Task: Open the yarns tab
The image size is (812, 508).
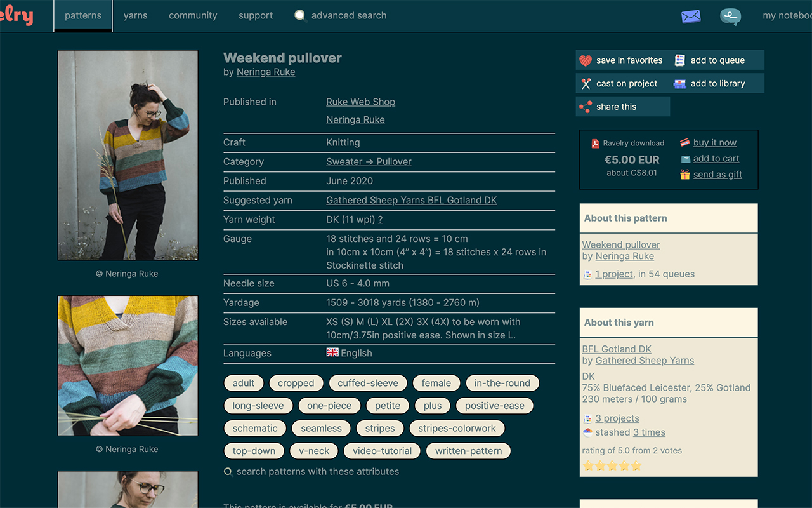Action: pos(135,15)
